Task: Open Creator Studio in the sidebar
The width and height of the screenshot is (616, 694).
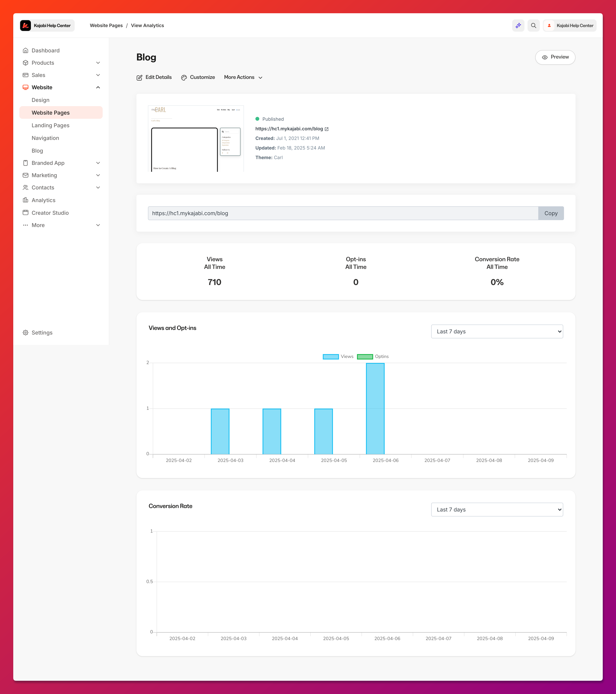Action: 50,213
